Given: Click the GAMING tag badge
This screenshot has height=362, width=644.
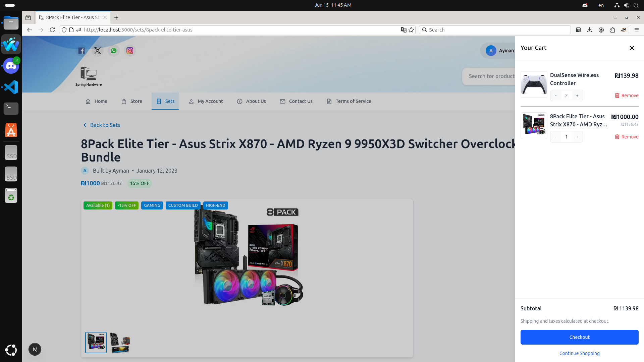Looking at the screenshot, I should coord(152,205).
